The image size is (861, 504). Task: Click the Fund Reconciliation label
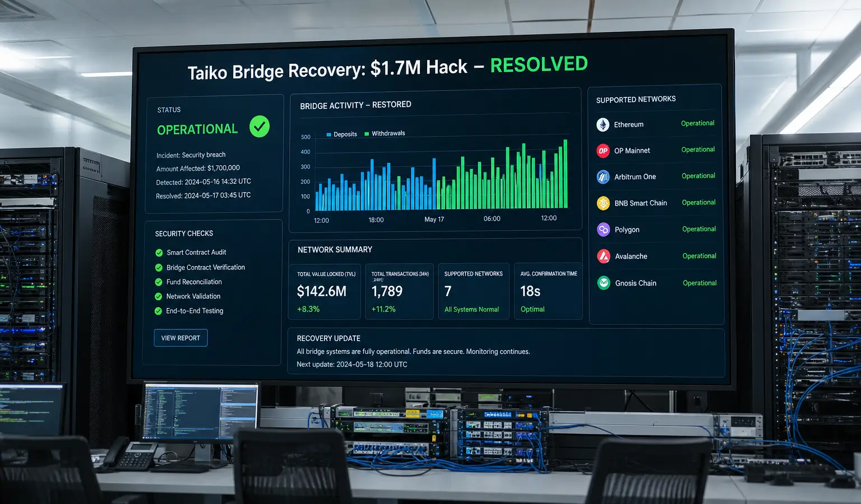[194, 282]
